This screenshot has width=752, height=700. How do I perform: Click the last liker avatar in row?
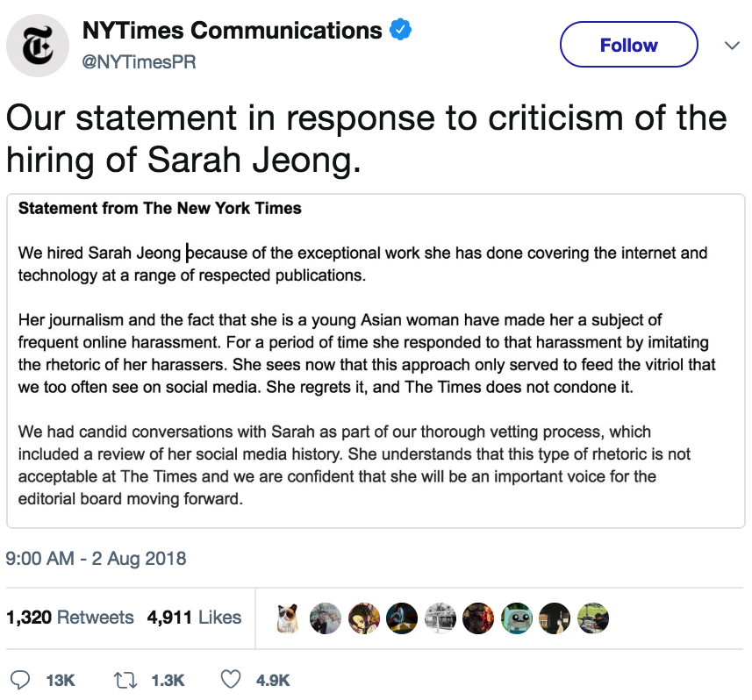(594, 618)
